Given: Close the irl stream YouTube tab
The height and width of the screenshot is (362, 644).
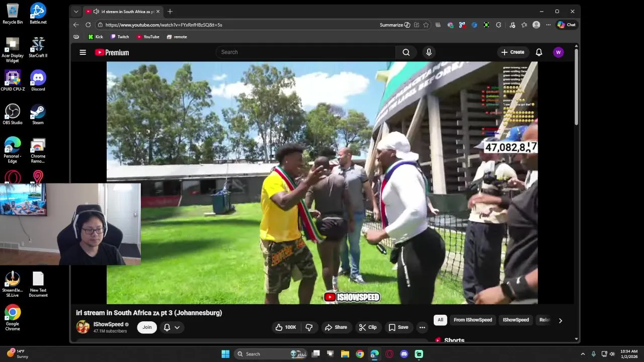Looking at the screenshot, I should point(158,11).
